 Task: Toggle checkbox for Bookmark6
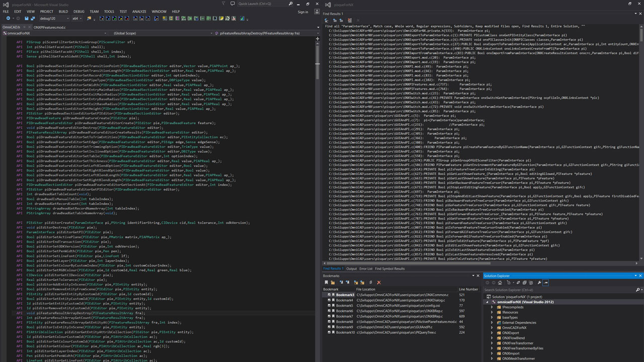pyautogui.click(x=329, y=311)
